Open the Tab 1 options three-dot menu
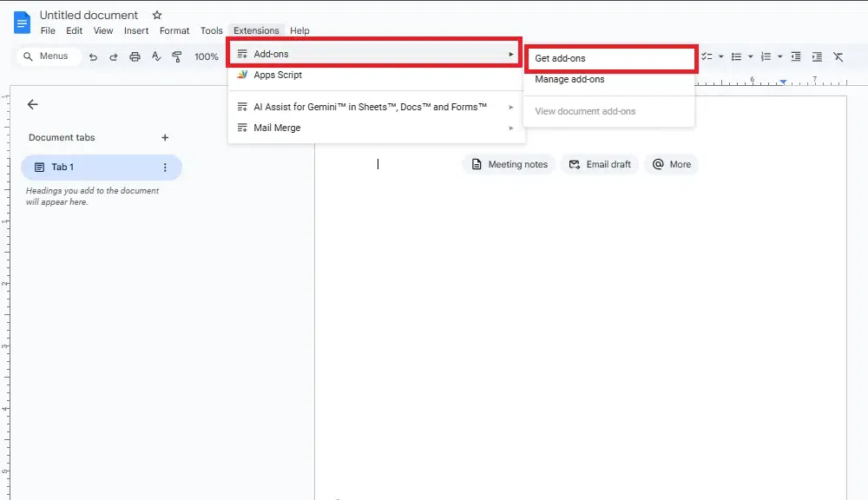868x500 pixels. click(x=165, y=168)
